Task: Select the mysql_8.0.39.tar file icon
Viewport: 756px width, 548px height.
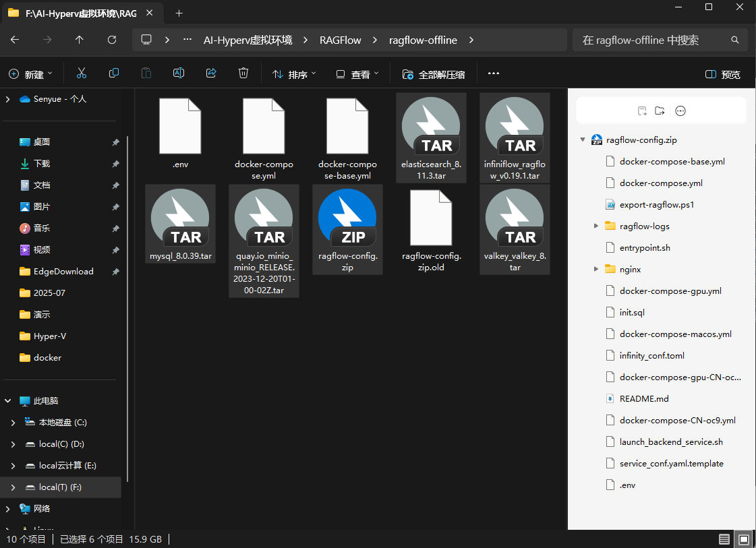Action: coord(180,218)
